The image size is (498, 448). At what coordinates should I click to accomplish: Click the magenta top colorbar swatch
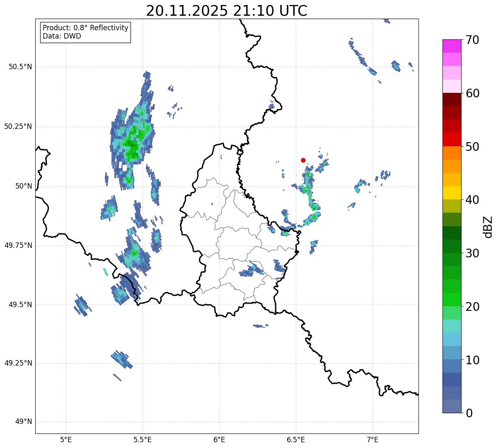(x=452, y=46)
